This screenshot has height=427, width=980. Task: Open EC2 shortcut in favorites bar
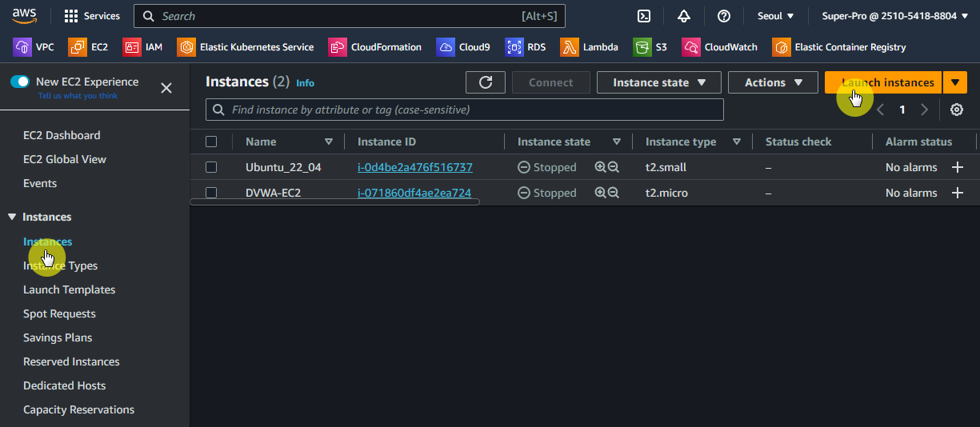click(x=88, y=47)
